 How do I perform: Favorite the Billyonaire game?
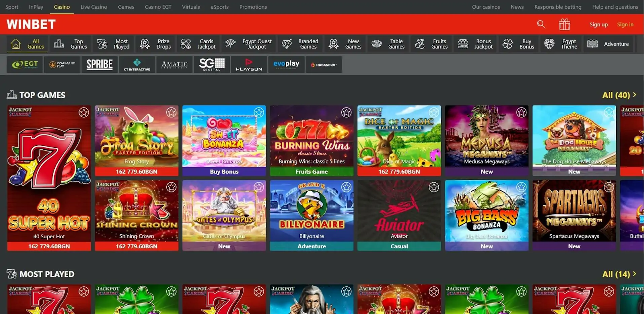[x=347, y=187]
